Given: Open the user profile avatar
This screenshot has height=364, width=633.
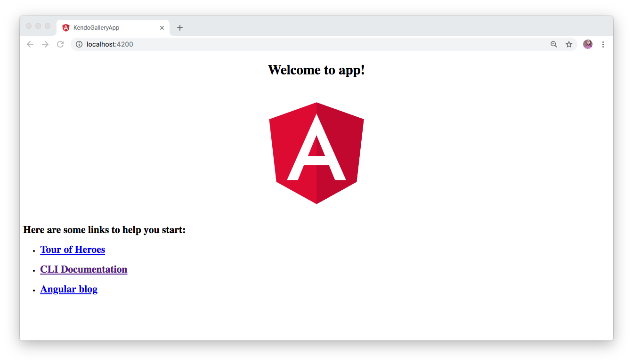Looking at the screenshot, I should [588, 44].
